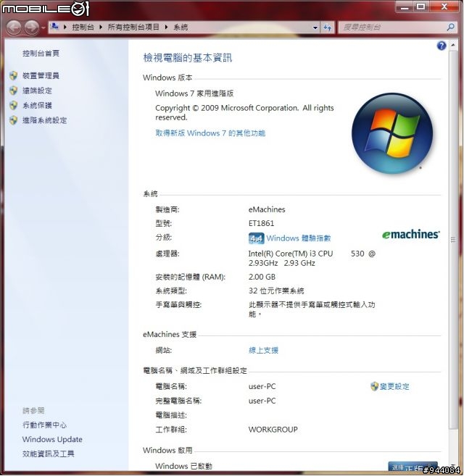Close the System window

tap(444, 7)
